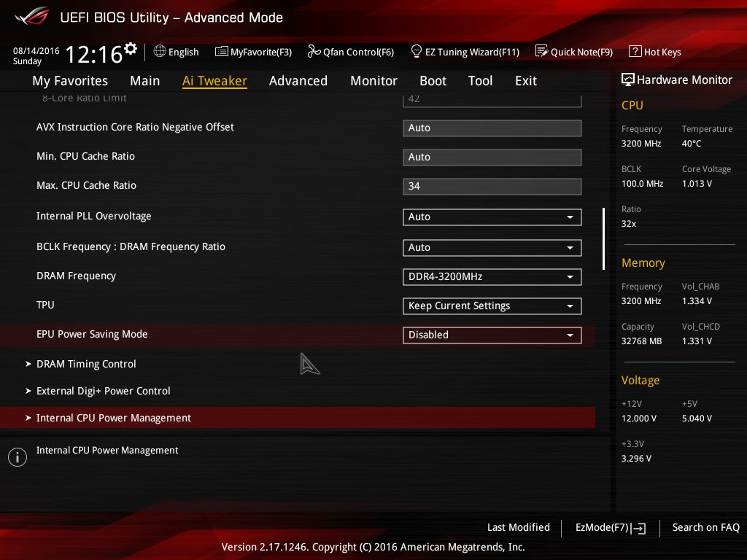Open MyFavorite(F3) label
The height and width of the screenshot is (560, 747).
261,52
